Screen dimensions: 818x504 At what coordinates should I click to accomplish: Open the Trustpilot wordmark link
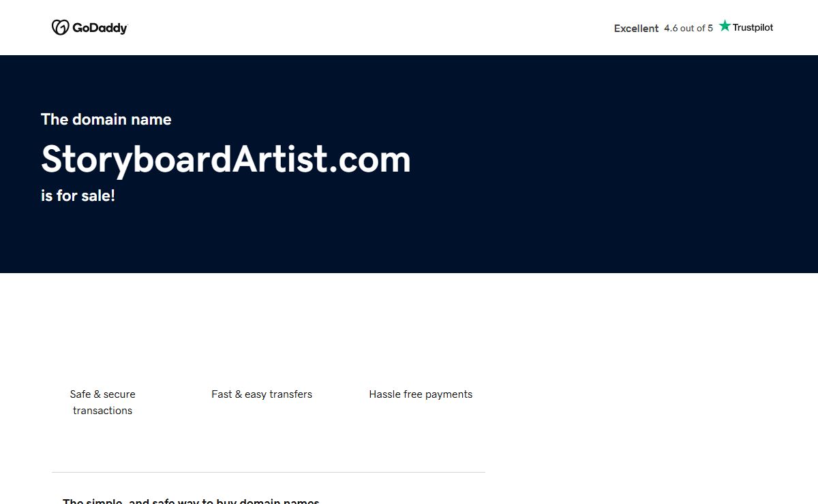click(x=753, y=27)
